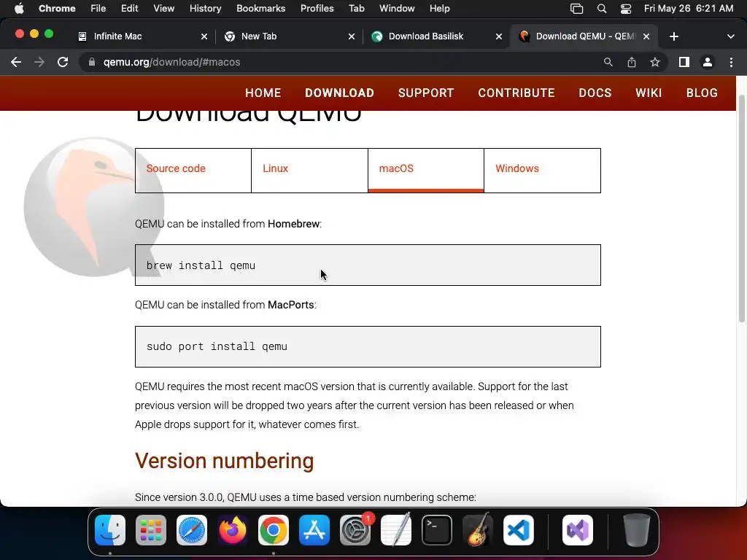This screenshot has width=747, height=560.
Task: Open the Apple menu
Action: pos(19,9)
